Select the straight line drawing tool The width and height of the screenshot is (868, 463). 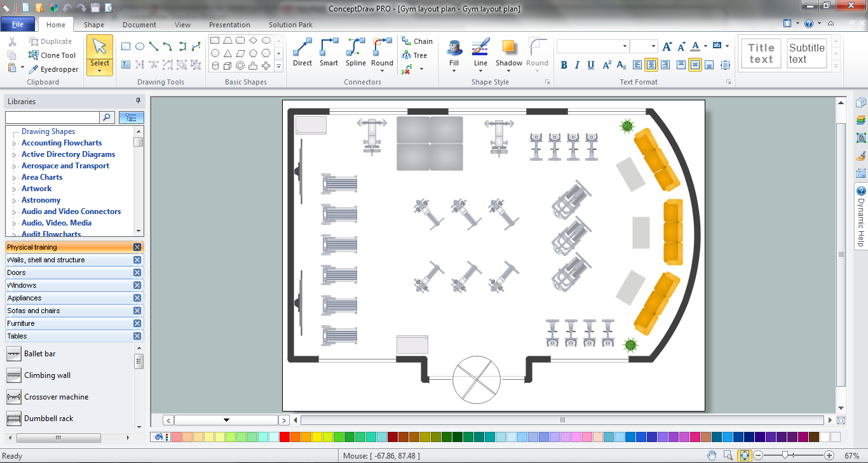coord(154,46)
